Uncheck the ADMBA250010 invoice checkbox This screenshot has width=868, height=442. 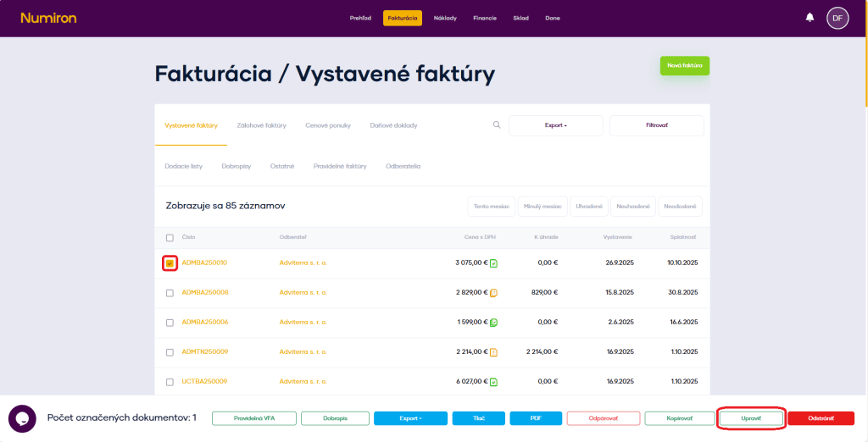[x=170, y=263]
